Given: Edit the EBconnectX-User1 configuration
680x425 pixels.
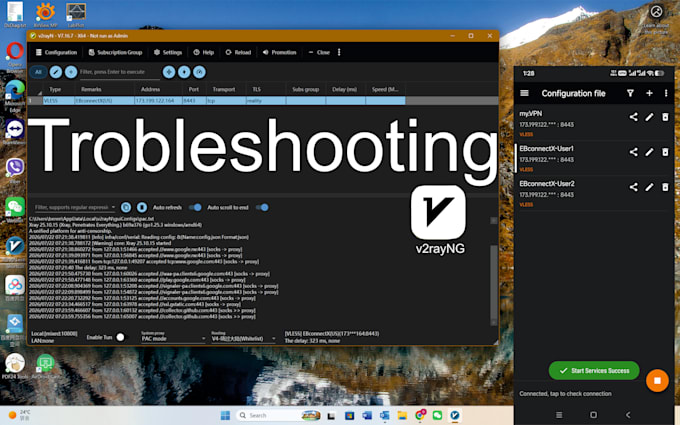Looking at the screenshot, I should [649, 152].
